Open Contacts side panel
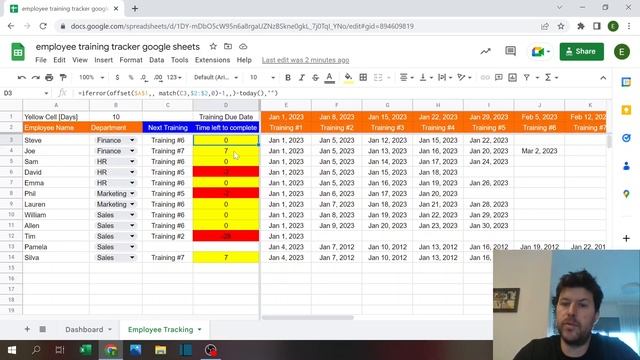 point(626,166)
